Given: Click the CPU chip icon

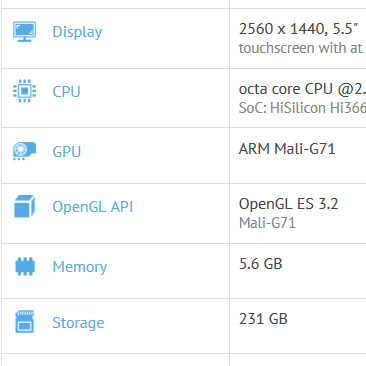Looking at the screenshot, I should [24, 91].
